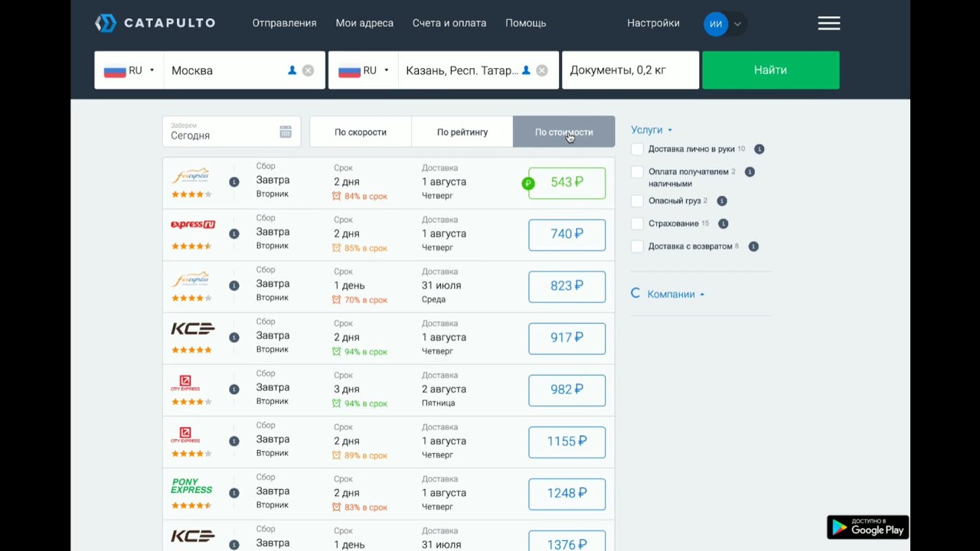Click the Catapulto logo icon
Screen dimensions: 980x551
pyautogui.click(x=106, y=23)
